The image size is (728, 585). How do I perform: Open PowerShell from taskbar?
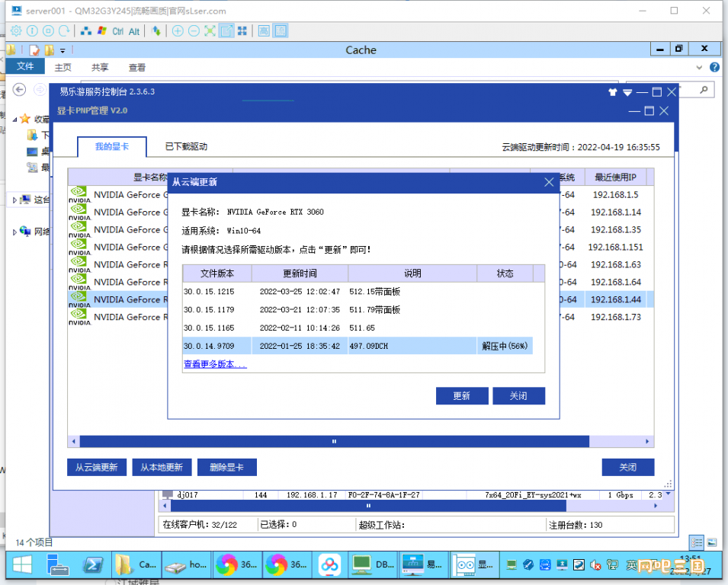click(93, 564)
